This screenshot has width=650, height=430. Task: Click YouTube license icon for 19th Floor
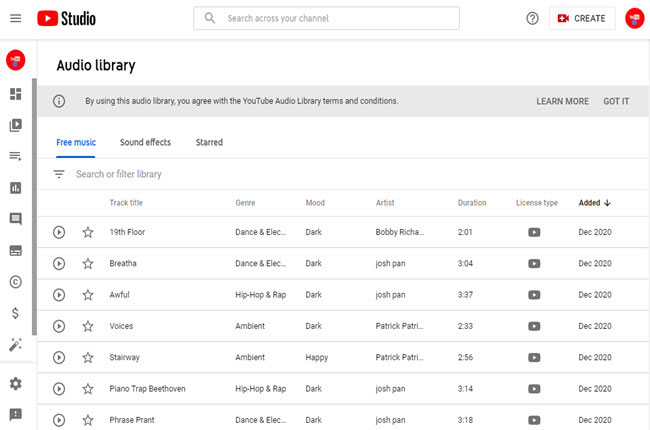534,232
